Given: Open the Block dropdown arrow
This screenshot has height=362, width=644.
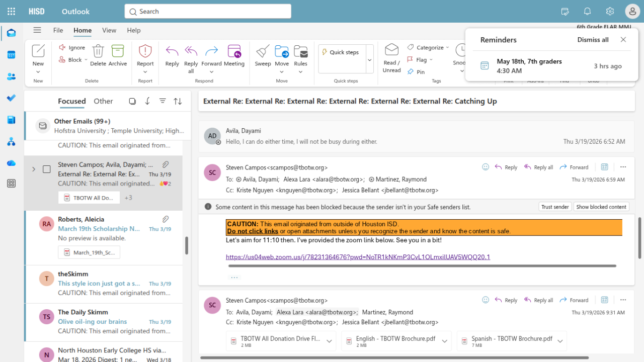Looking at the screenshot, I should point(86,60).
